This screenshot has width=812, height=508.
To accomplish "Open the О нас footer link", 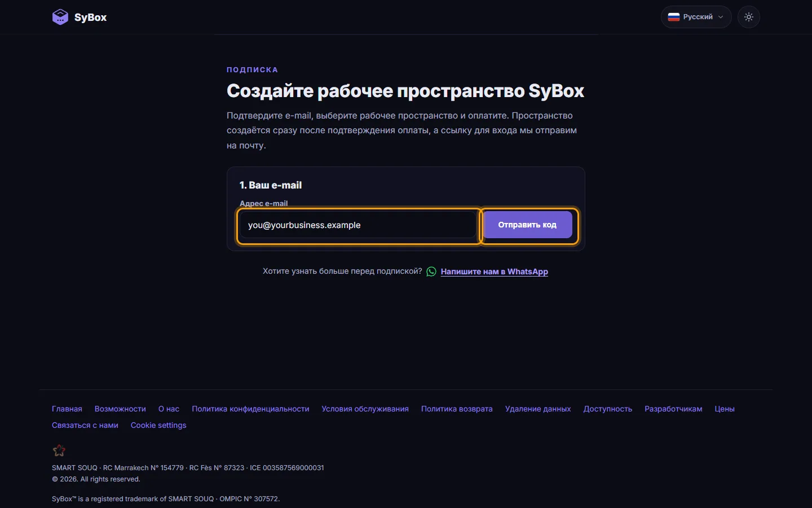I will click(x=169, y=409).
